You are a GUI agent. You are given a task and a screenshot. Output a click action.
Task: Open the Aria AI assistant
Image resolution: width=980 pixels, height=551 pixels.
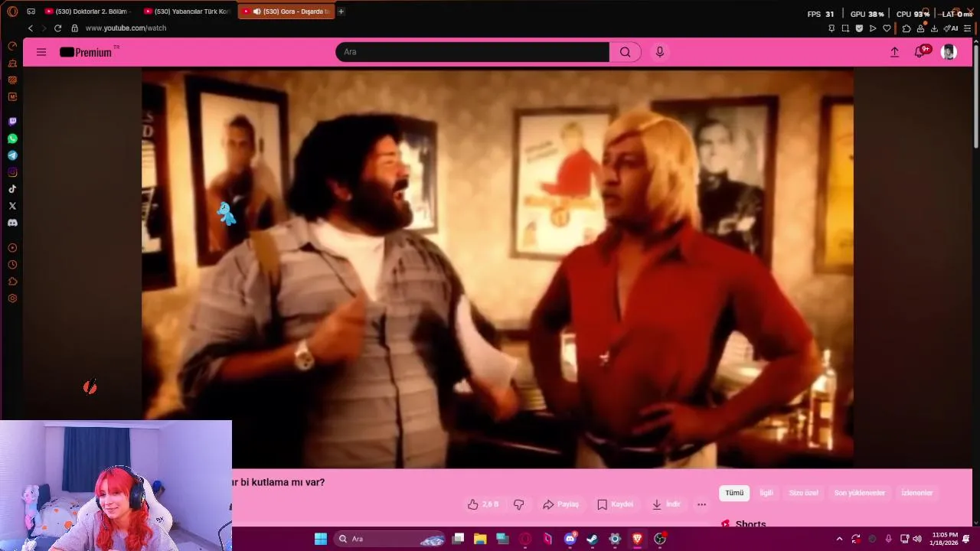coord(951,28)
